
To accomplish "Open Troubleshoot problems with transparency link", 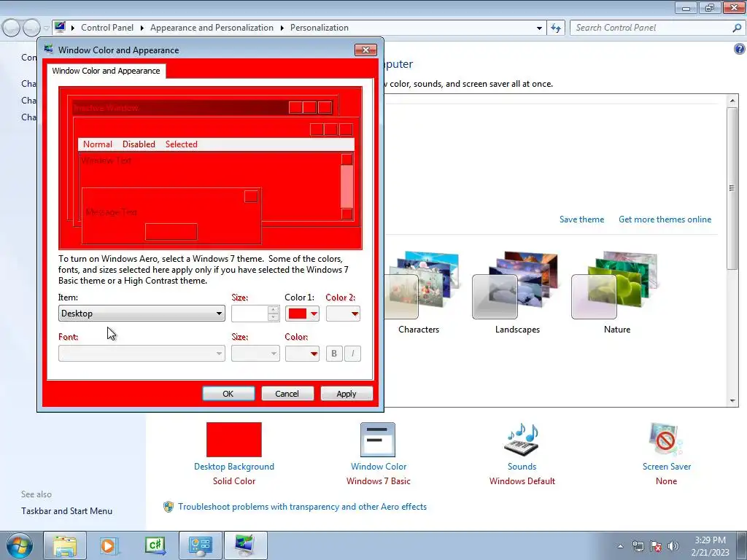I will 302,507.
